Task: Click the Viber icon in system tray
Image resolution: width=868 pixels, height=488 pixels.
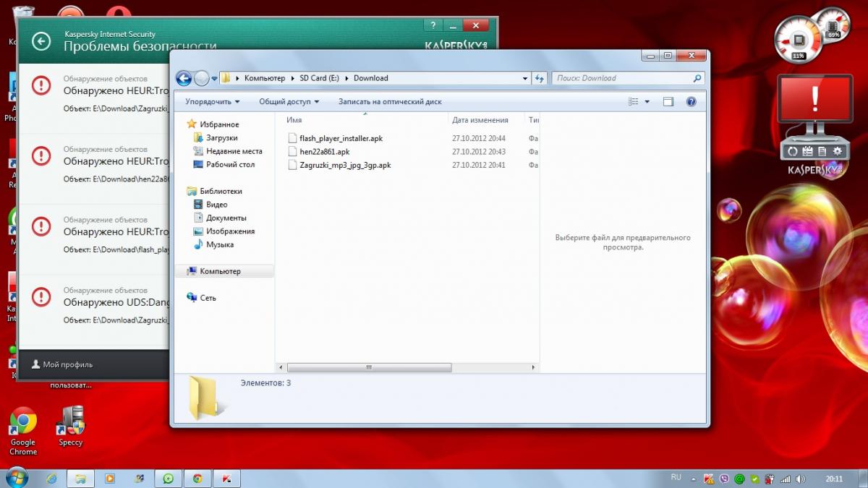Action: [x=726, y=479]
